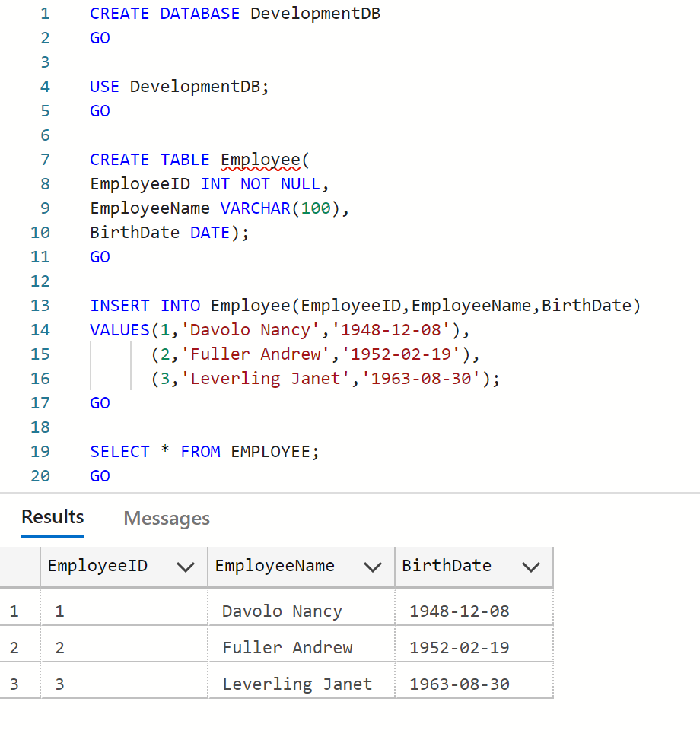Select the BirthDate column header
Viewport: 700px width, 740px height.
pyautogui.click(x=447, y=566)
